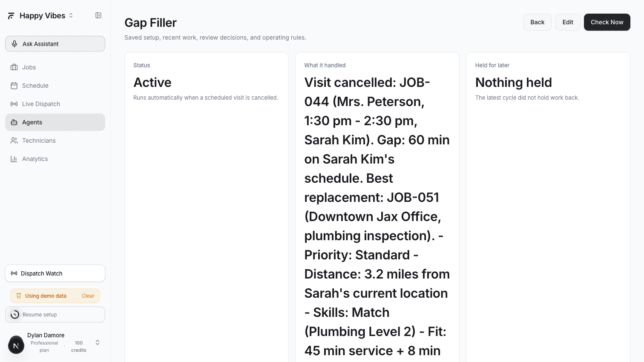Expand the account plan selector chevron

97,342
